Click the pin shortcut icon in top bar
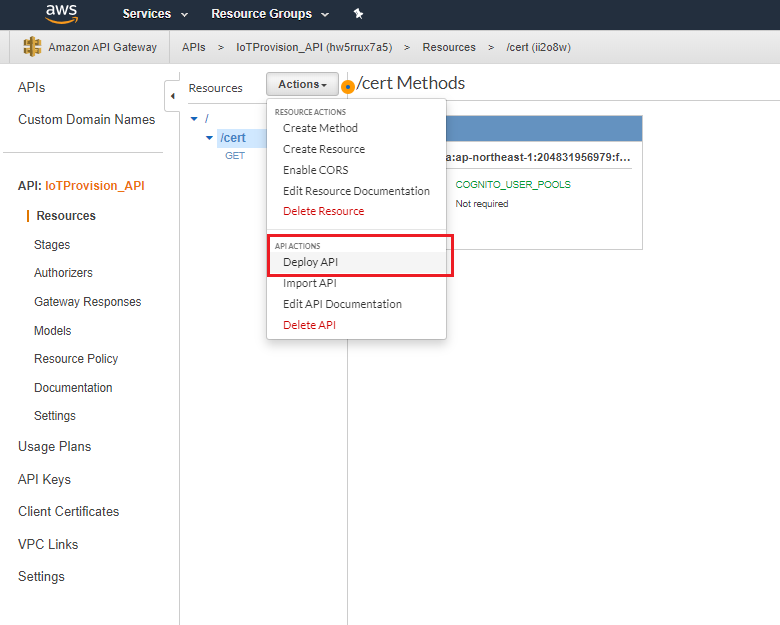780x625 pixels. [358, 14]
